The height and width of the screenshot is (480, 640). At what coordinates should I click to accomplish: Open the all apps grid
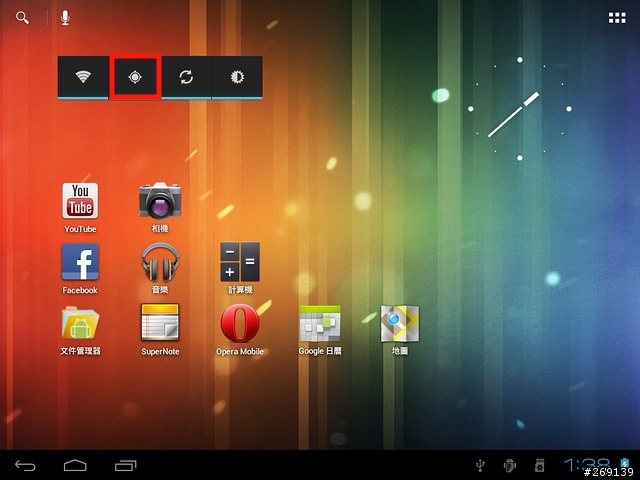pyautogui.click(x=617, y=18)
